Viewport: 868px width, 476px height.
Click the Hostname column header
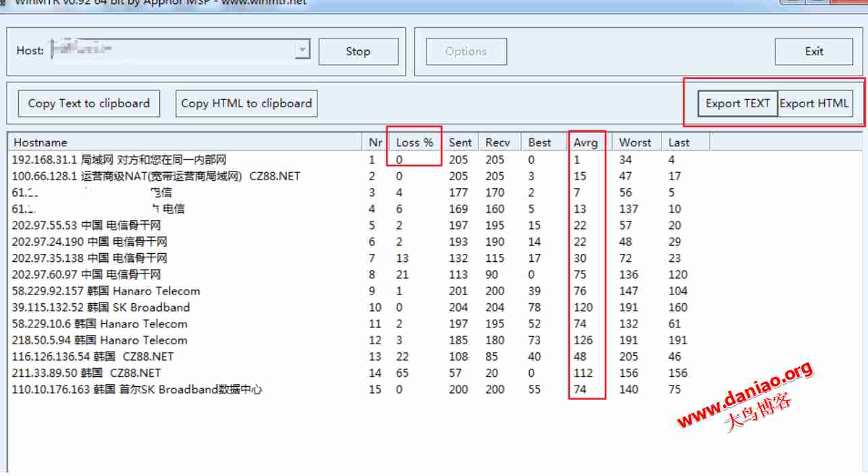pos(186,142)
